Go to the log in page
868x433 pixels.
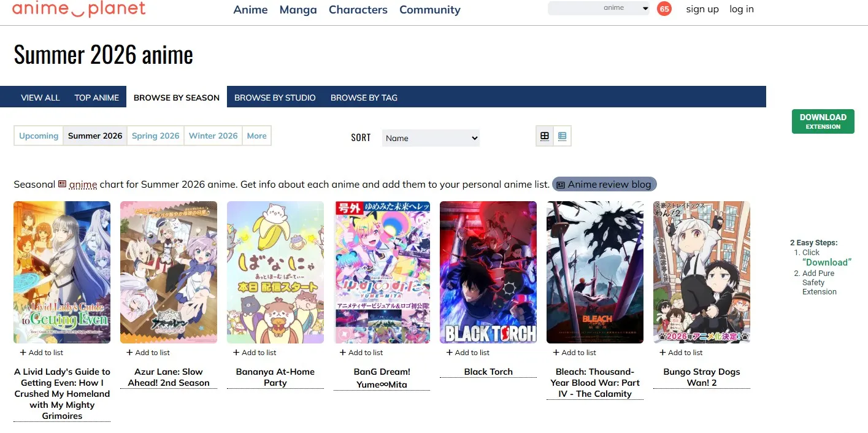742,9
